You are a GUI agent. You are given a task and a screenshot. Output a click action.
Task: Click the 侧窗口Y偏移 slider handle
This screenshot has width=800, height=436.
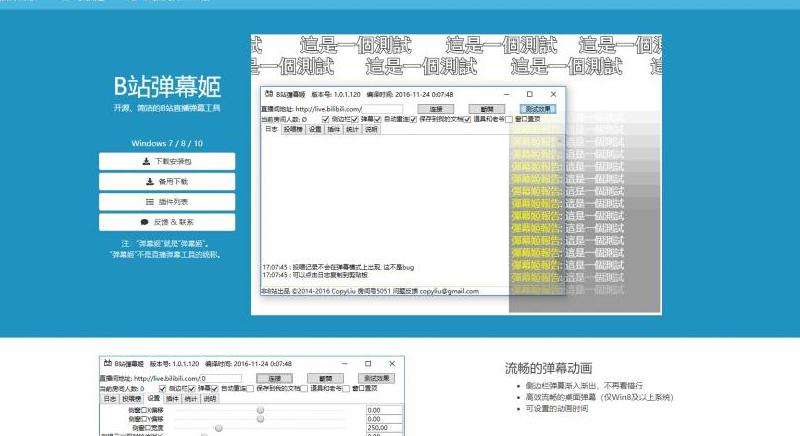pyautogui.click(x=260, y=419)
